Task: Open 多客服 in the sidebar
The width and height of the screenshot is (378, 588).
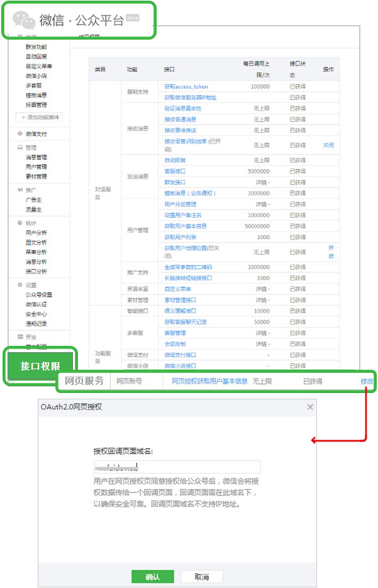Action: click(34, 86)
